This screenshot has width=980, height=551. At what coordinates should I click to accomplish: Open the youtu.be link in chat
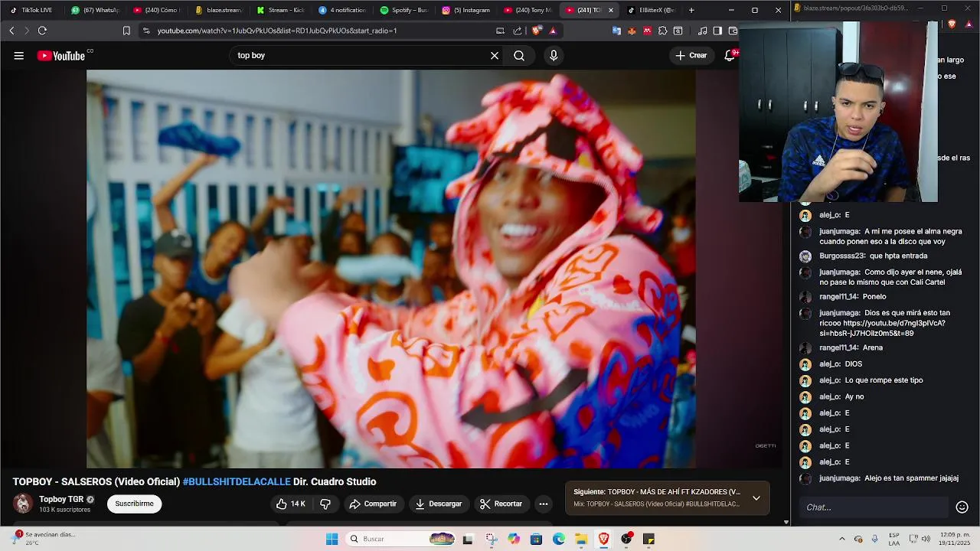[881, 328]
